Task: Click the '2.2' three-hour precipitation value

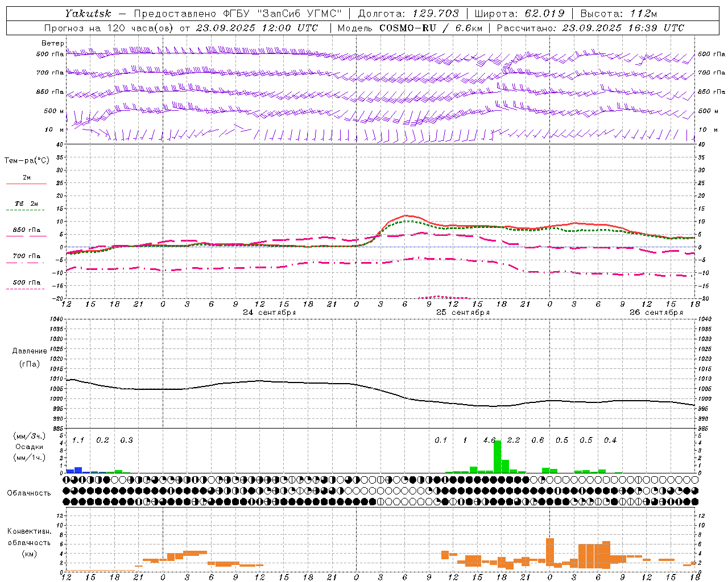Action: click(513, 440)
